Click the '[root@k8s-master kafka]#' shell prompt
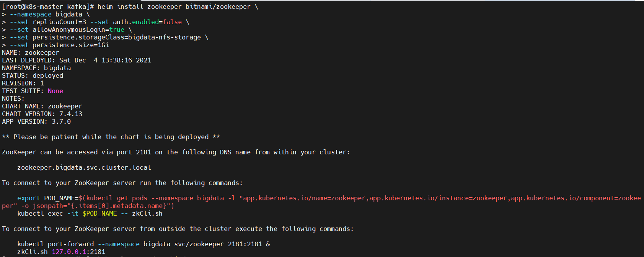The width and height of the screenshot is (644, 257). point(48,7)
